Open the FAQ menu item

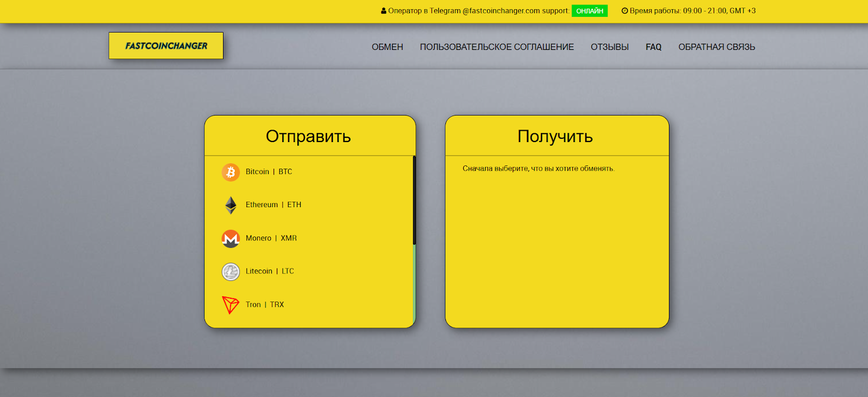point(654,47)
